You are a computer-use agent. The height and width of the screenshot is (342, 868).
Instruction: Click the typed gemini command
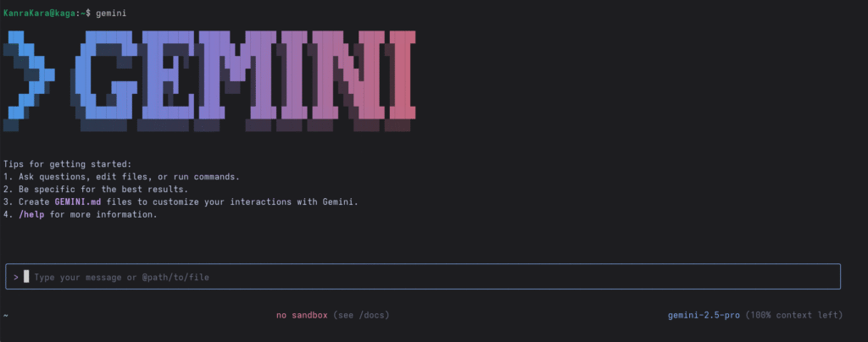(111, 13)
